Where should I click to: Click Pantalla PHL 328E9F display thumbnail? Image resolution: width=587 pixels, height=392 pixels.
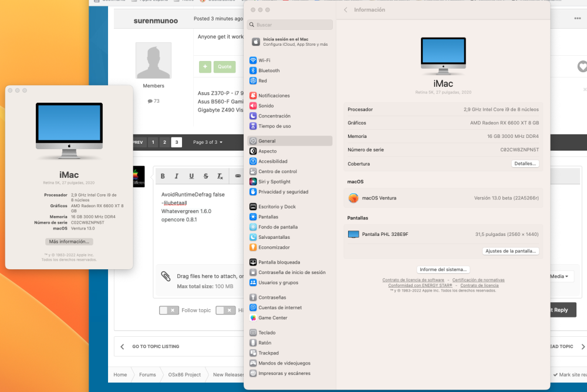(353, 234)
